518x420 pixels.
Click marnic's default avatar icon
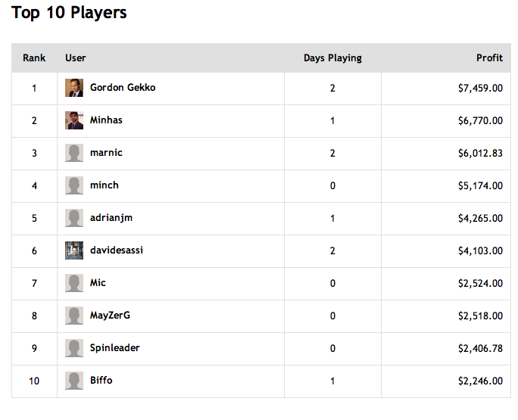click(74, 153)
